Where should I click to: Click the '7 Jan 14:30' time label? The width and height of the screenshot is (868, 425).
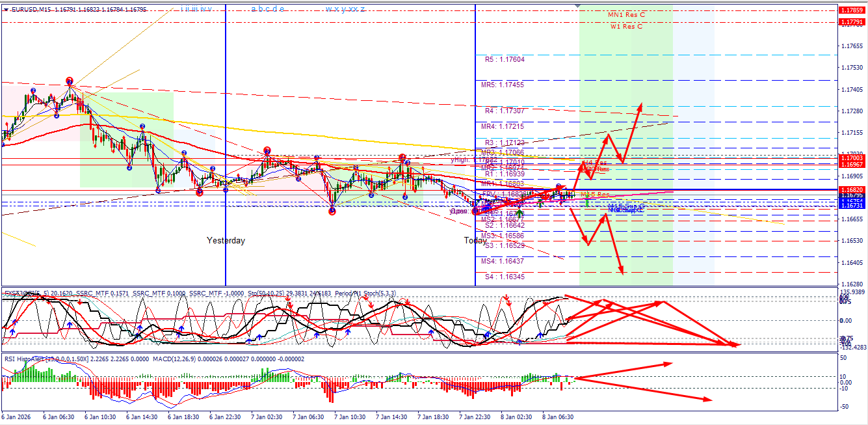391,417
